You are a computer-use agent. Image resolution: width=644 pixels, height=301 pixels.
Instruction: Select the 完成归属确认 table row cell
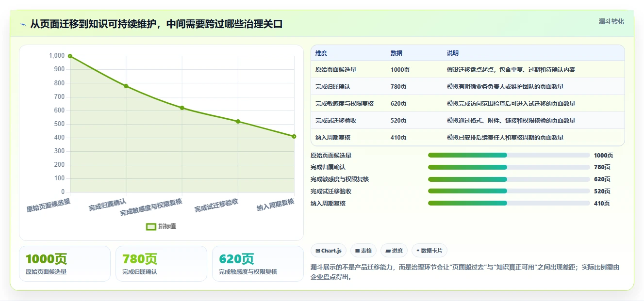tap(333, 87)
